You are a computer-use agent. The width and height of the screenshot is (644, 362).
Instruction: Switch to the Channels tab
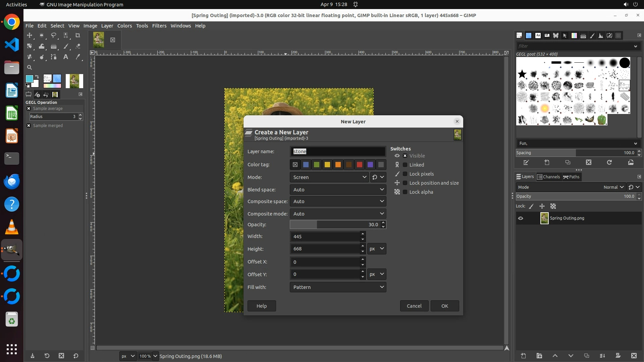[549, 177]
